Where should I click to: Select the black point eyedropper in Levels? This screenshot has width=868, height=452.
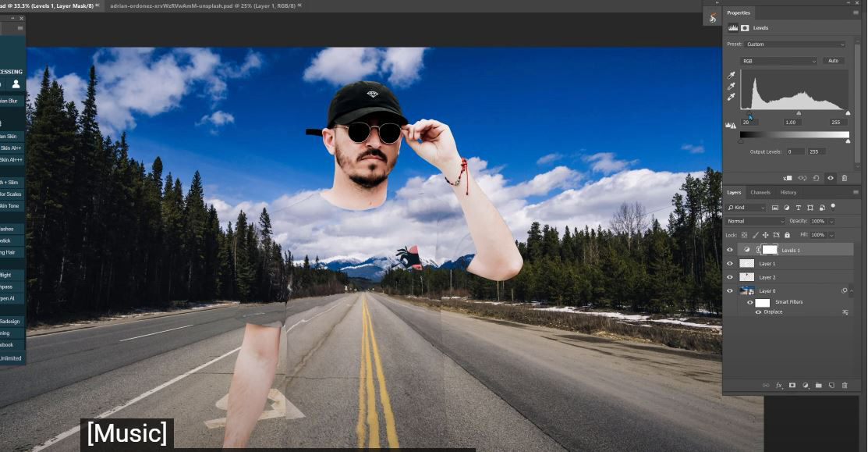point(732,75)
